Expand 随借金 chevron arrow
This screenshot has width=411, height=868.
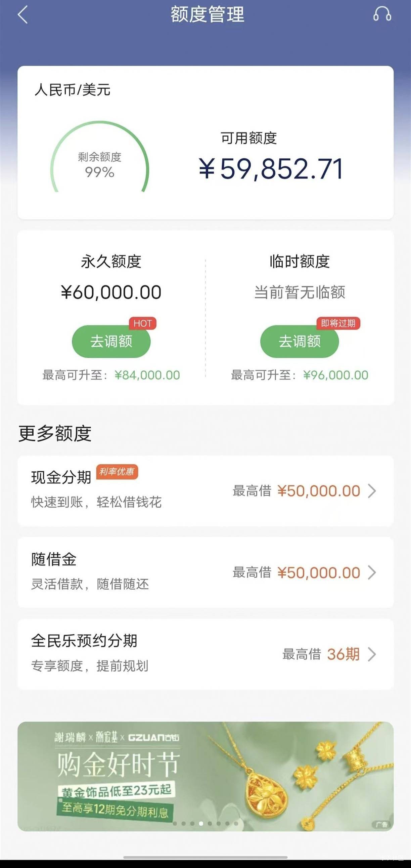[x=372, y=573]
